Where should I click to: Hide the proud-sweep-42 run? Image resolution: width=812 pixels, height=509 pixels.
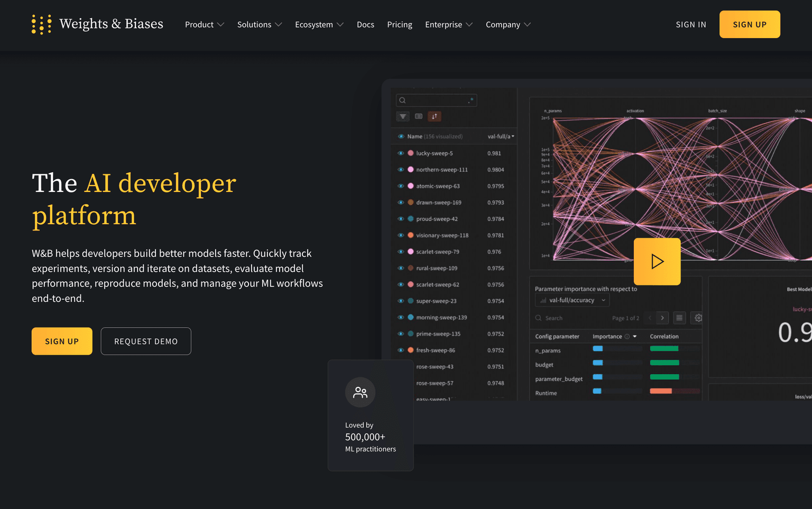coord(401,219)
